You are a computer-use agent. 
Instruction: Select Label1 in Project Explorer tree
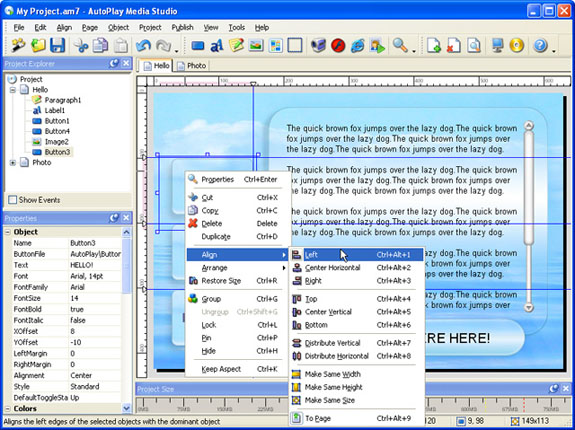pyautogui.click(x=55, y=110)
